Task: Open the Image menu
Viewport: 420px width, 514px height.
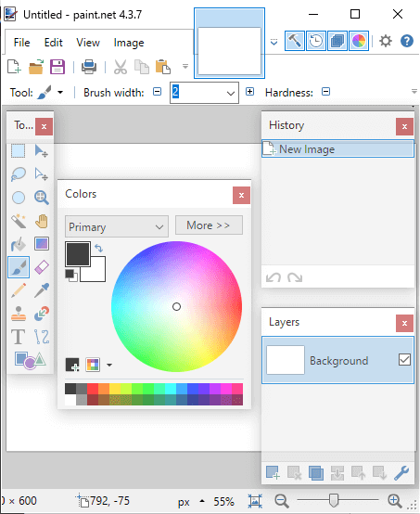Action: click(x=129, y=43)
